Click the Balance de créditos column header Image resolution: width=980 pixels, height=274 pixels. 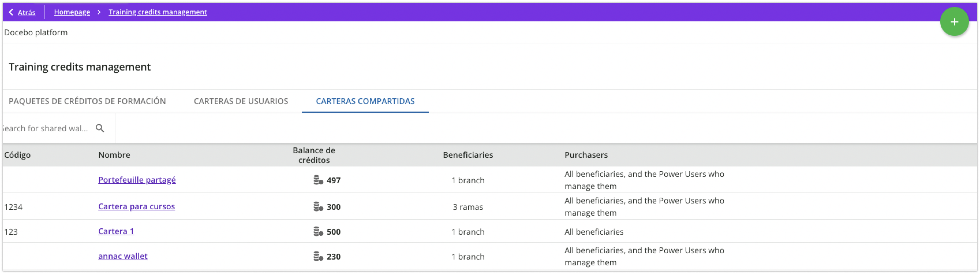[313, 155]
